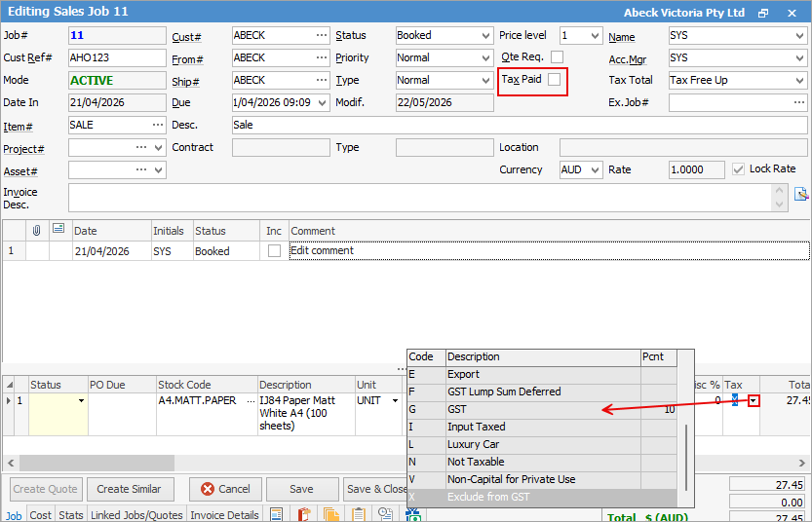
Task: Click the Rate field 1.0000
Action: tap(697, 169)
